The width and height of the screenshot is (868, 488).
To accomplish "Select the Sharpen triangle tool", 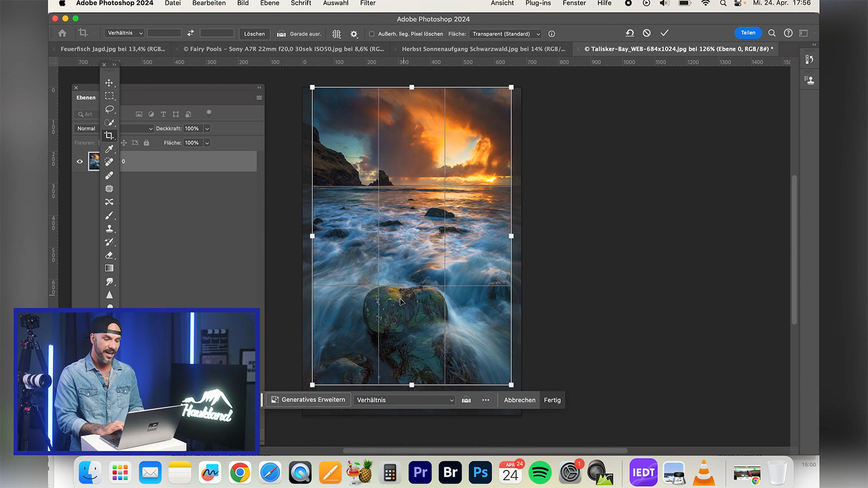I will point(109,294).
